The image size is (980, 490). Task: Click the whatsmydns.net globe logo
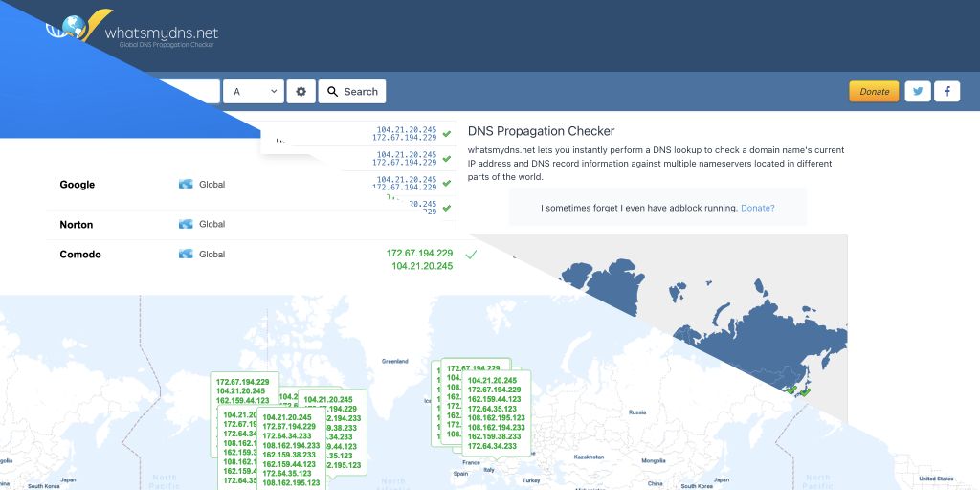tap(79, 26)
